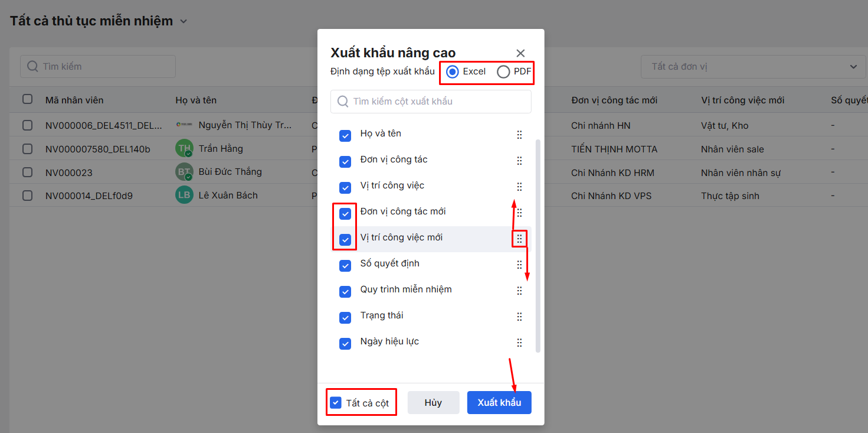
Task: Expand the Tất cả thủ tục miễn nhiệm chevron
Action: pyautogui.click(x=184, y=21)
